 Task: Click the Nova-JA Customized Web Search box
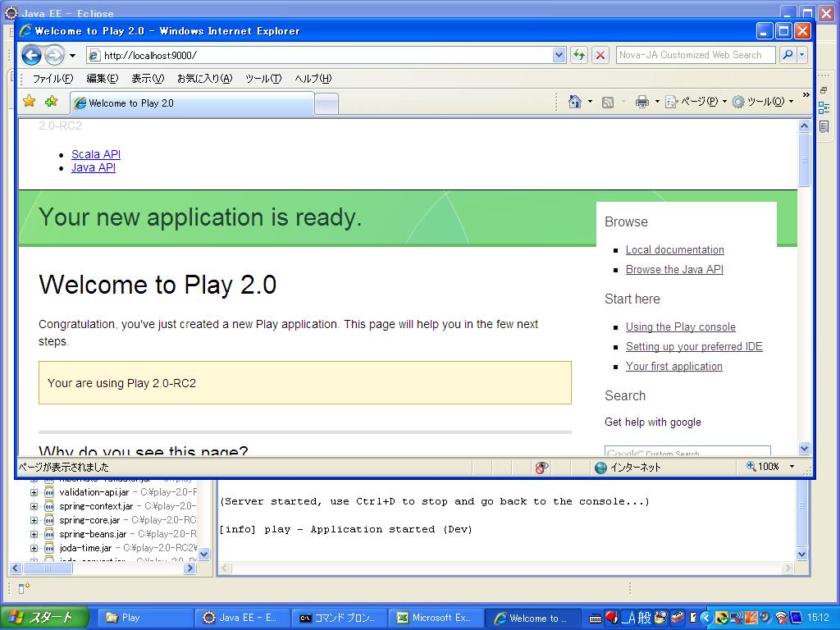696,55
